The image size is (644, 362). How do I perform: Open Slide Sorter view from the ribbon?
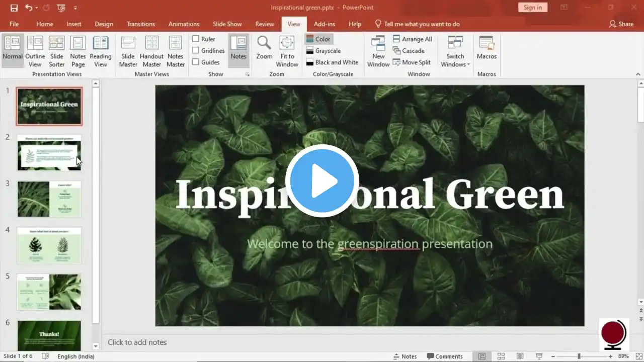57,50
